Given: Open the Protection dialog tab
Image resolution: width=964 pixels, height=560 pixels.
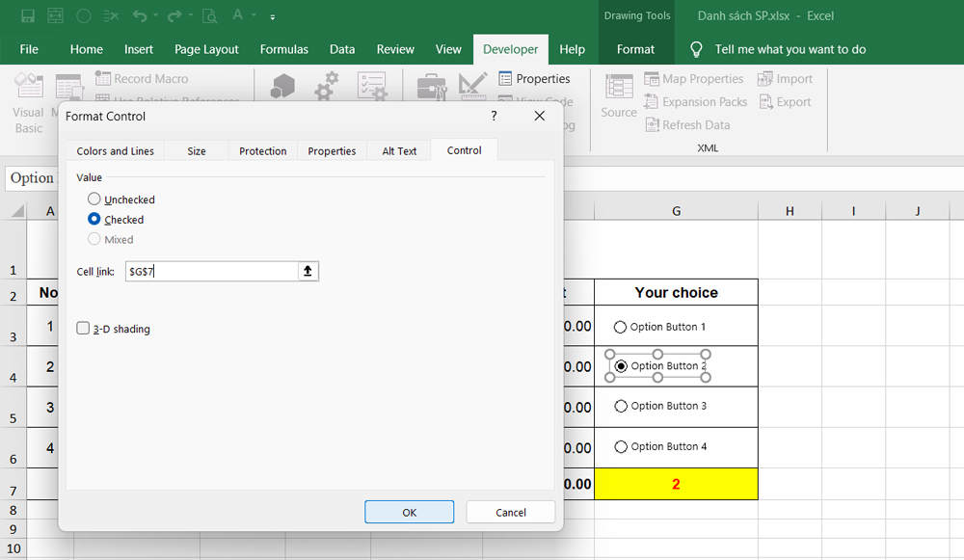Looking at the screenshot, I should tap(262, 150).
